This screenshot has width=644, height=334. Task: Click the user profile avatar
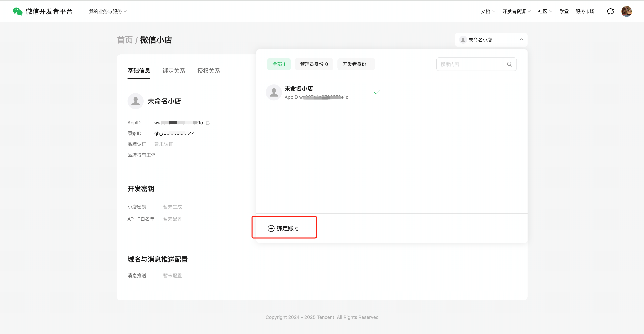point(627,11)
